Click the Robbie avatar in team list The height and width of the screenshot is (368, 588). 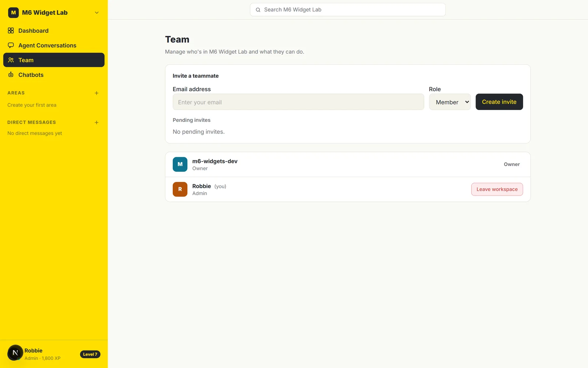point(180,190)
